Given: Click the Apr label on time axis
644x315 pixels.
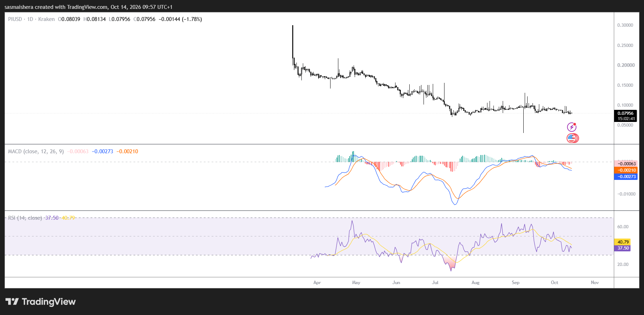Looking at the screenshot, I should (x=317, y=283).
